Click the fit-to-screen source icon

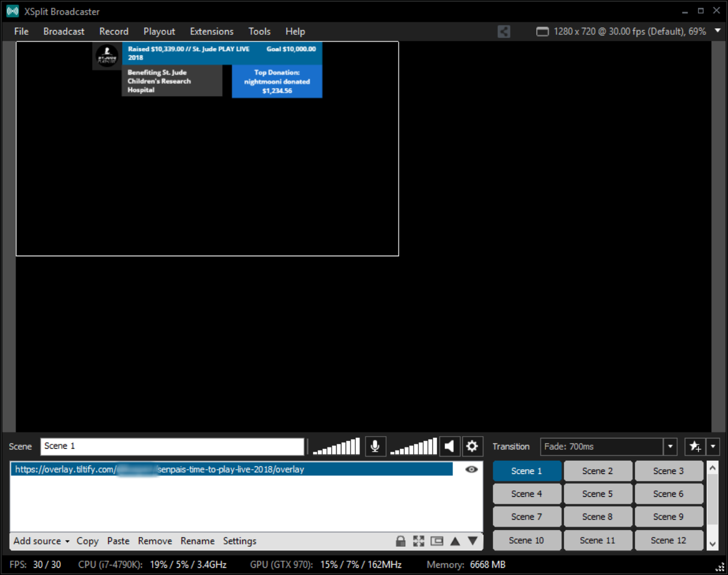418,541
